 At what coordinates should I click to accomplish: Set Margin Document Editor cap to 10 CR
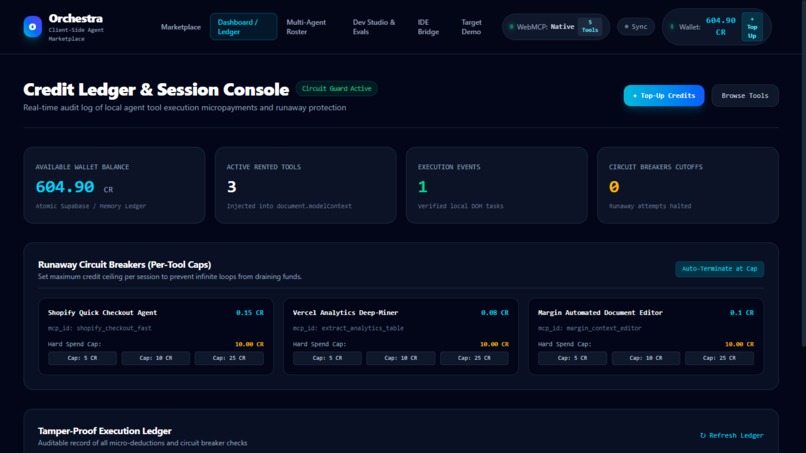tap(646, 358)
